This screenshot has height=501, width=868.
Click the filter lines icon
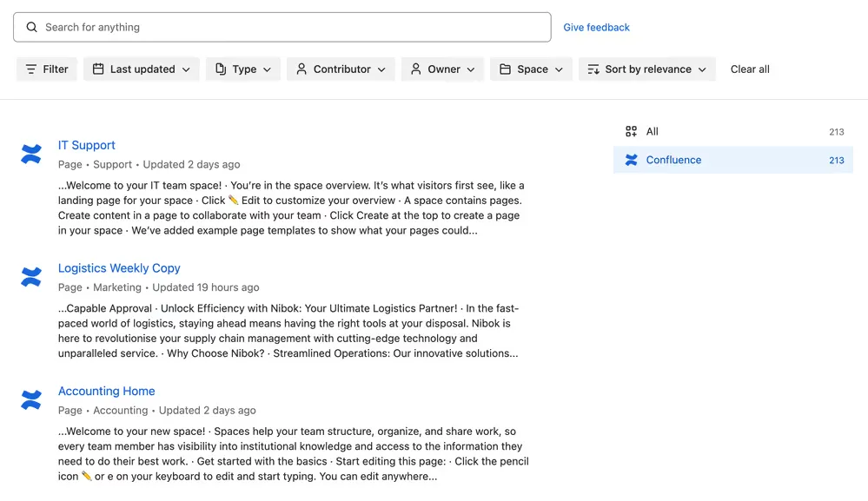coord(31,69)
